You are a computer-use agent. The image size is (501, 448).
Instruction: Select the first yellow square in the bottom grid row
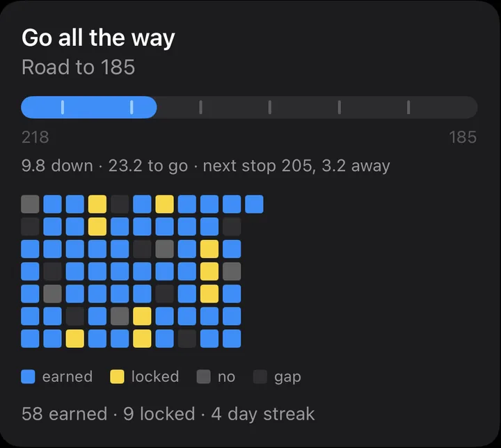click(75, 338)
